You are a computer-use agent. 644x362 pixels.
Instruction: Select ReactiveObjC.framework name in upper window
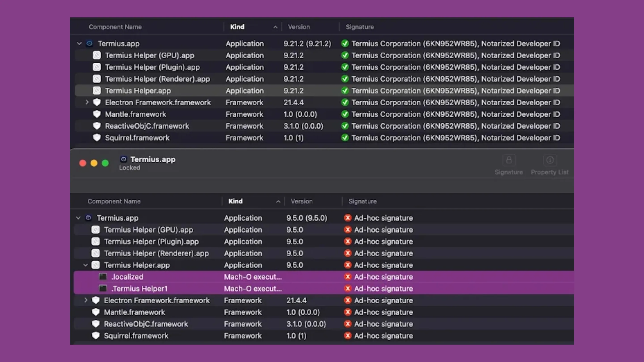click(147, 126)
